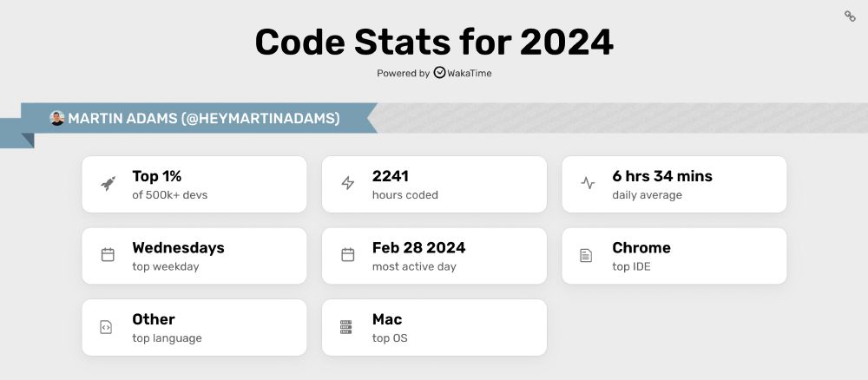This screenshot has width=868, height=380.
Task: Click the Top 1% stat heading
Action: [157, 176]
